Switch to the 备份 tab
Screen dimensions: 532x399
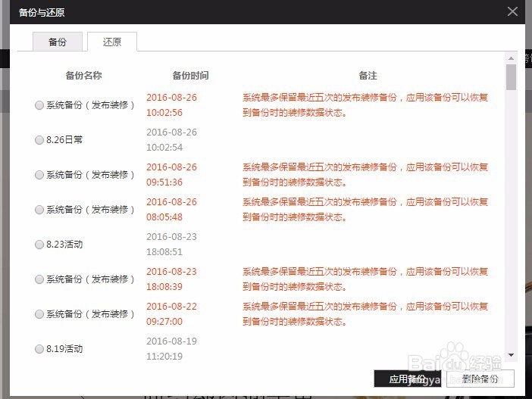click(x=58, y=42)
